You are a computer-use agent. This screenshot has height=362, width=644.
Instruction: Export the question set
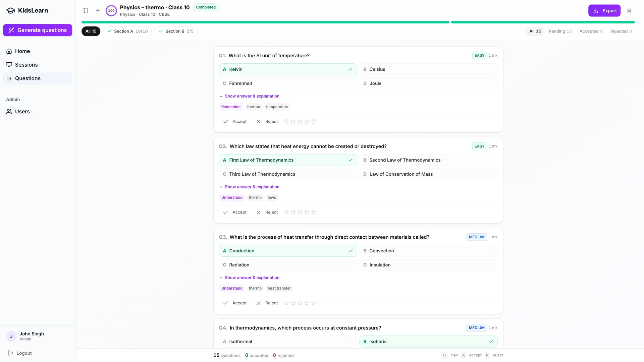point(604,11)
